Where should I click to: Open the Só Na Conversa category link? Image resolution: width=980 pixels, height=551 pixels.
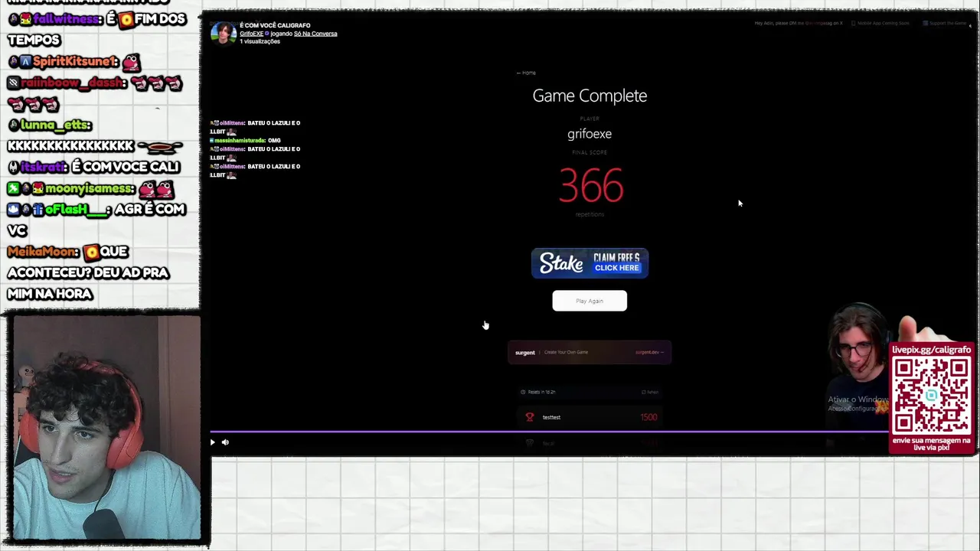(x=315, y=34)
